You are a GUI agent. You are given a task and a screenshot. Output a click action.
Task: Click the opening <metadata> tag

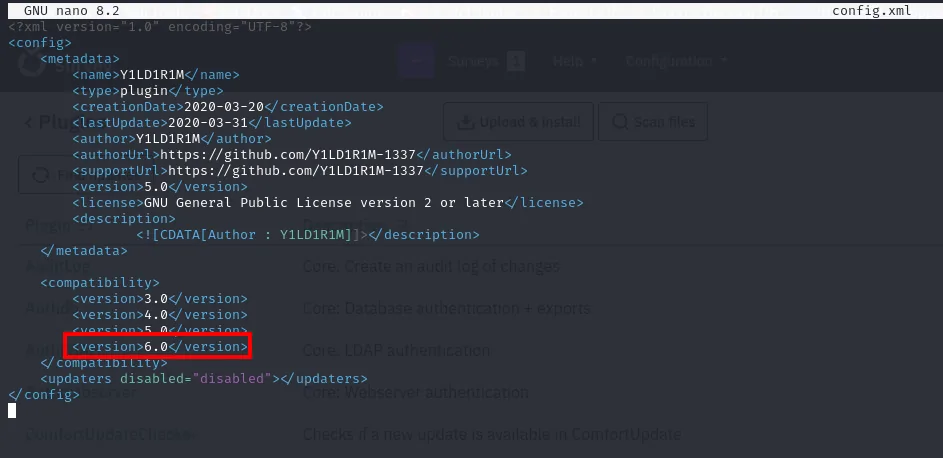[80, 59]
